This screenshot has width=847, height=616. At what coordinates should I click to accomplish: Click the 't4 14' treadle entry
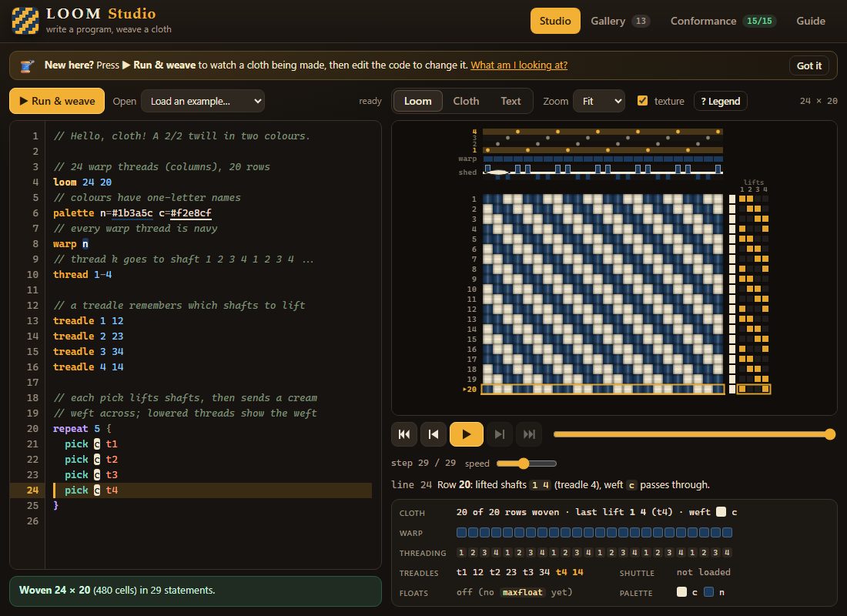(569, 571)
